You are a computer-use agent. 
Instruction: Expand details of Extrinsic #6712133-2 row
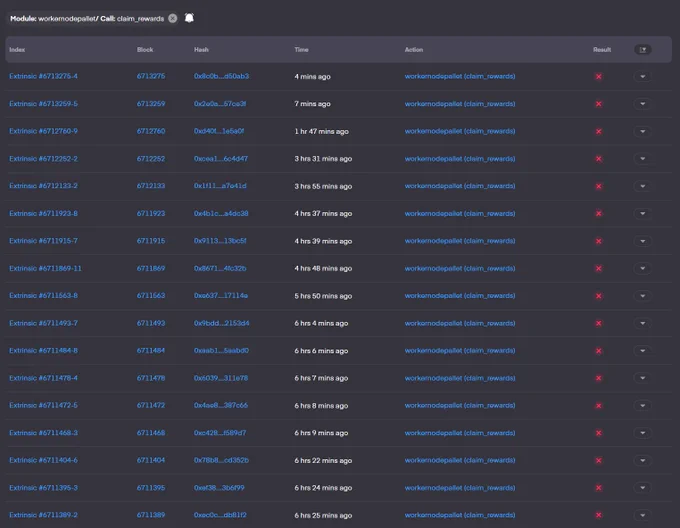tap(643, 186)
